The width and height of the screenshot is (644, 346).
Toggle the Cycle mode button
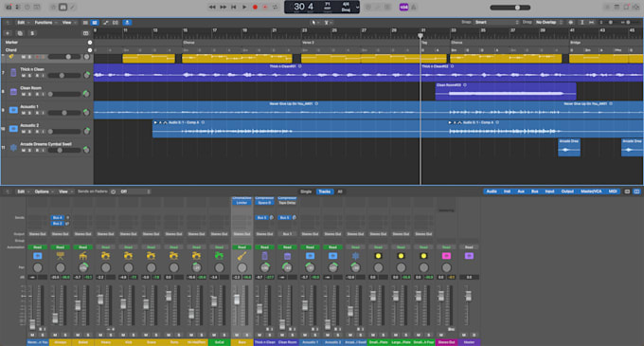point(276,7)
